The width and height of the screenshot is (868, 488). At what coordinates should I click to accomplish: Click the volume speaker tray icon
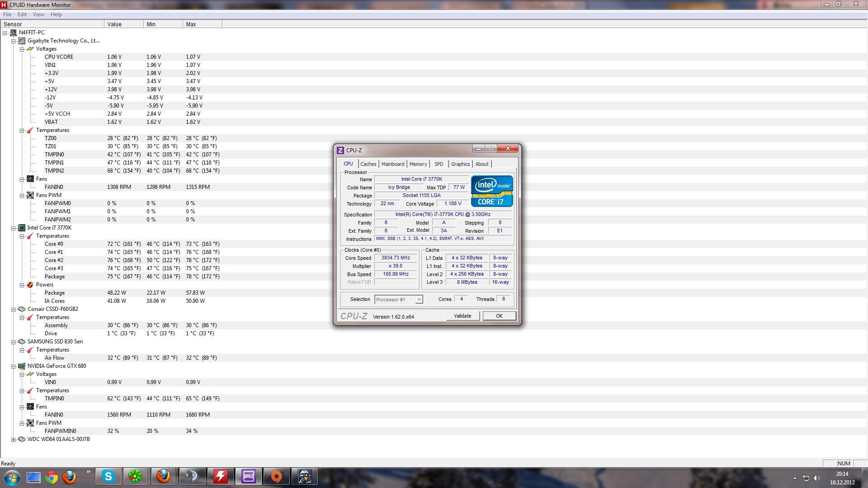816,478
